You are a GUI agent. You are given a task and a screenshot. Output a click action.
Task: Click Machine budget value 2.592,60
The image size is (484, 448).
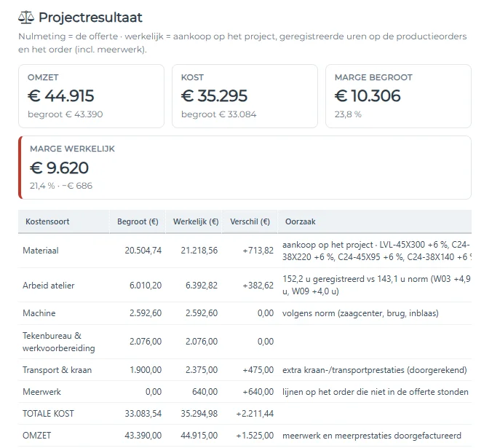pos(146,313)
